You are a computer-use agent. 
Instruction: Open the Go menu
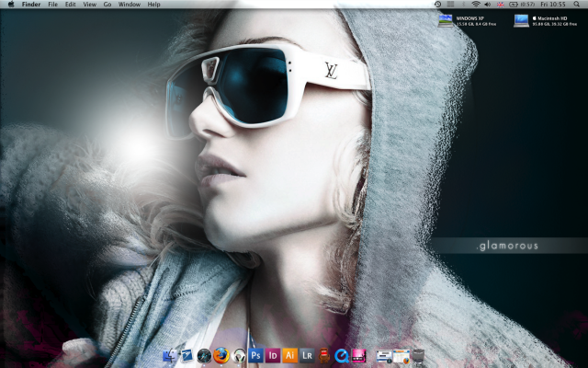[107, 4]
